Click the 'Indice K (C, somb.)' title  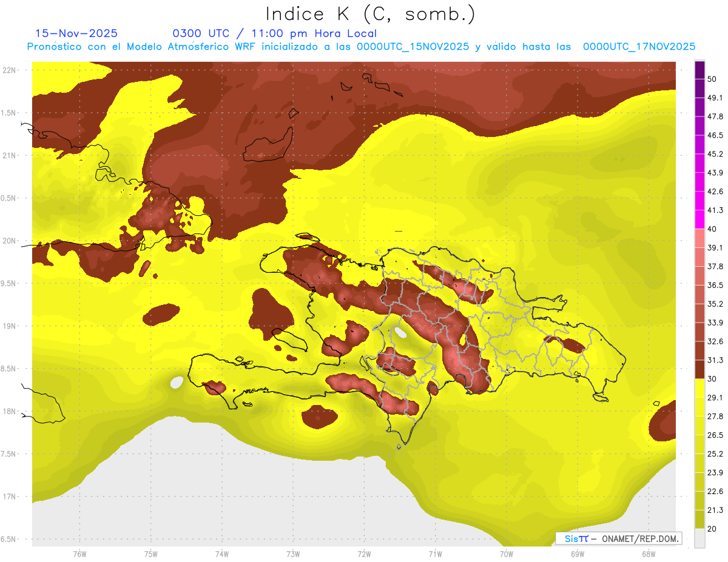point(370,14)
